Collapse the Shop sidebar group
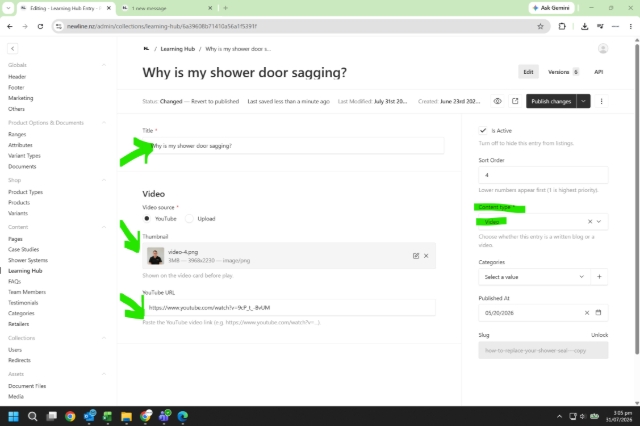This screenshot has width=640, height=426. 104,180
